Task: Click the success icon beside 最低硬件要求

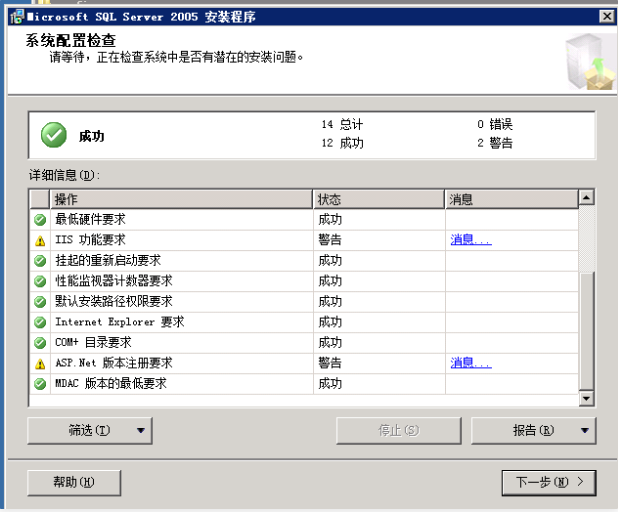Action: (x=40, y=219)
